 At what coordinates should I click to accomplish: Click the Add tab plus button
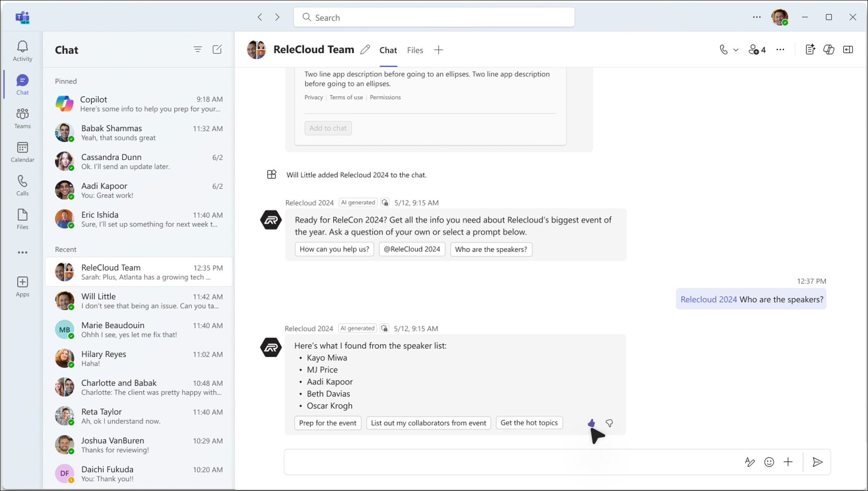pos(438,50)
